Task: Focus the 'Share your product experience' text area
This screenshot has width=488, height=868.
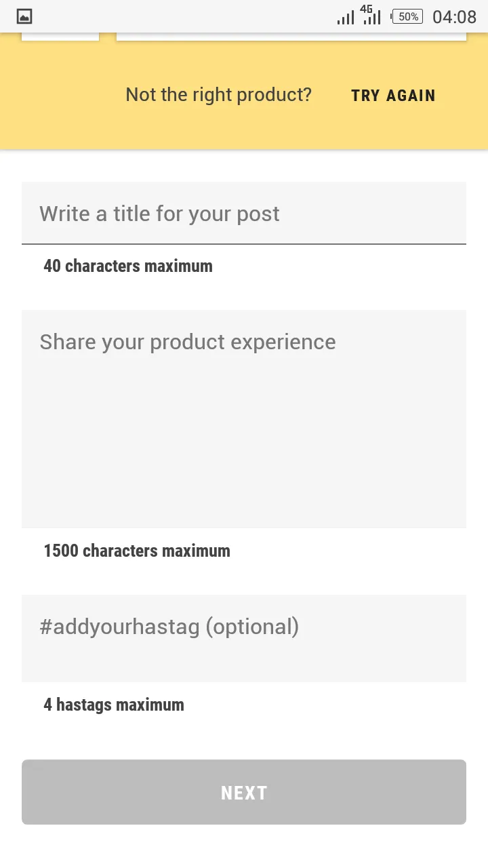Action: click(244, 418)
